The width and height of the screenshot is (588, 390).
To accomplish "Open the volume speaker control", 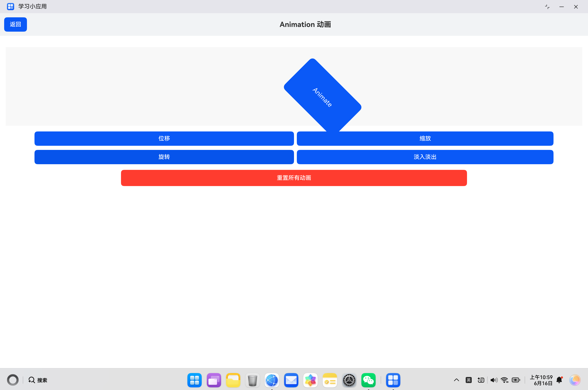I will [x=494, y=380].
